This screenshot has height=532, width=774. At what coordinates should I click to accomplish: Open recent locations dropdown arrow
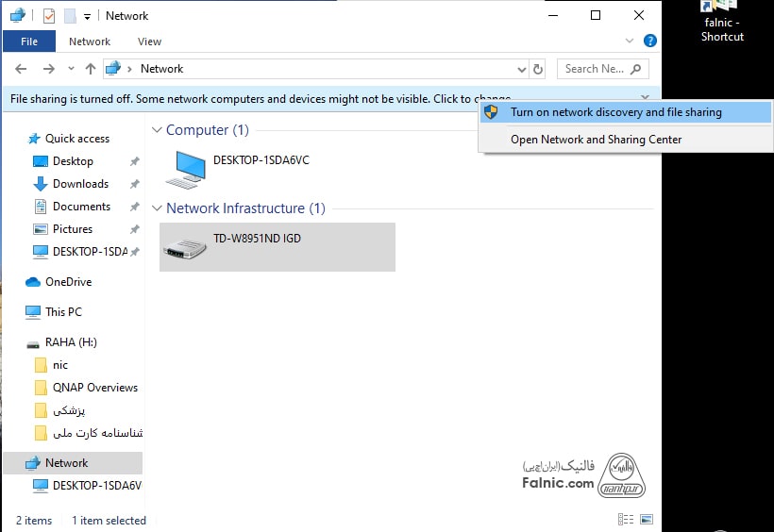point(71,69)
